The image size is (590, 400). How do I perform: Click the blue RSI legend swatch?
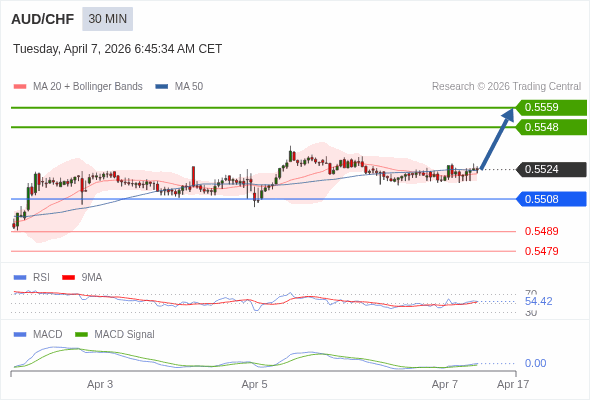(x=20, y=278)
